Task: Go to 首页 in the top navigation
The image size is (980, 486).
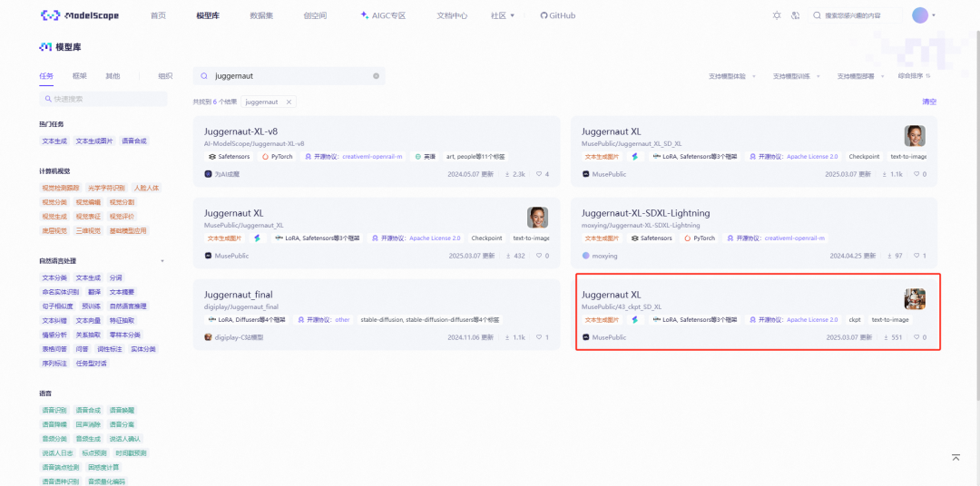Action: [x=158, y=15]
